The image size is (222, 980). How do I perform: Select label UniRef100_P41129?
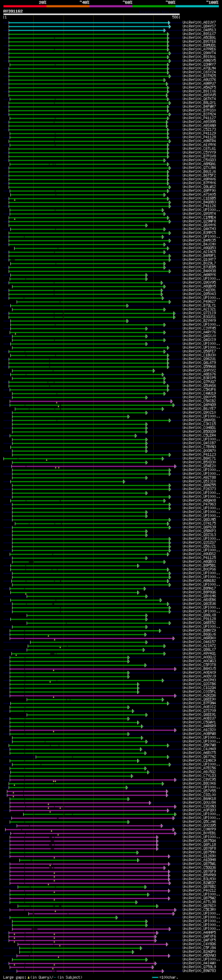pyautogui.click(x=199, y=133)
